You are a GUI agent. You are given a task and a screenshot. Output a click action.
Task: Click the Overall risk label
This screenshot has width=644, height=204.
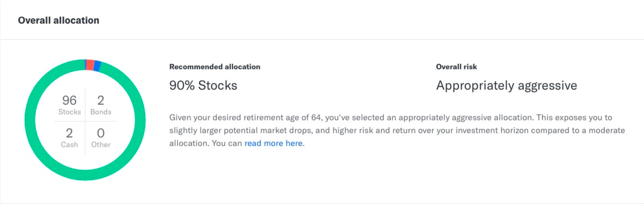click(456, 67)
